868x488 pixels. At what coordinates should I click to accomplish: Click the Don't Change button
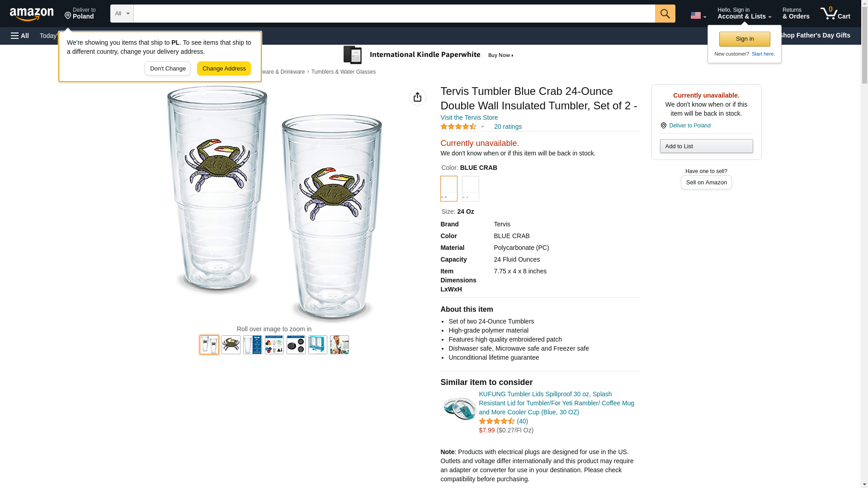pyautogui.click(x=168, y=69)
